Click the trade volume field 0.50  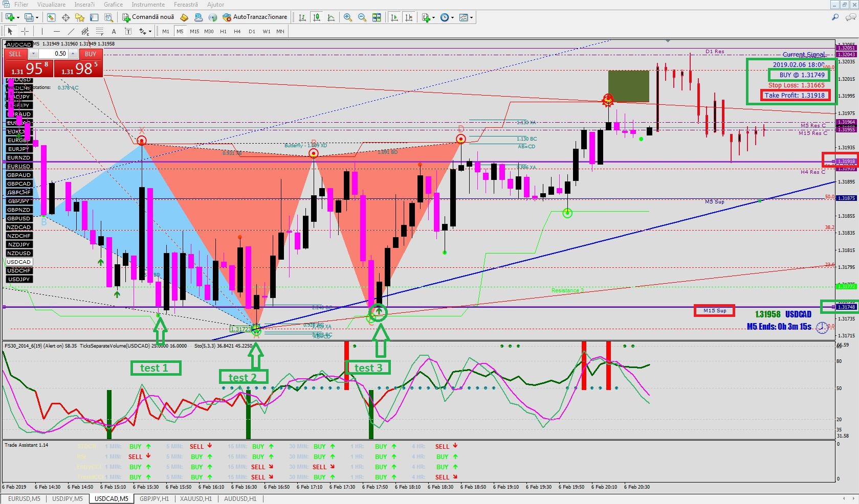[x=54, y=54]
